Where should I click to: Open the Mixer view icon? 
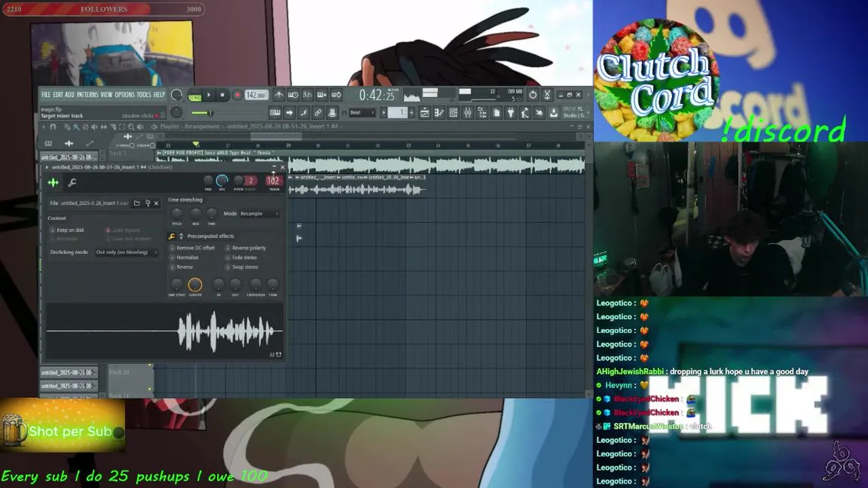pos(467,113)
